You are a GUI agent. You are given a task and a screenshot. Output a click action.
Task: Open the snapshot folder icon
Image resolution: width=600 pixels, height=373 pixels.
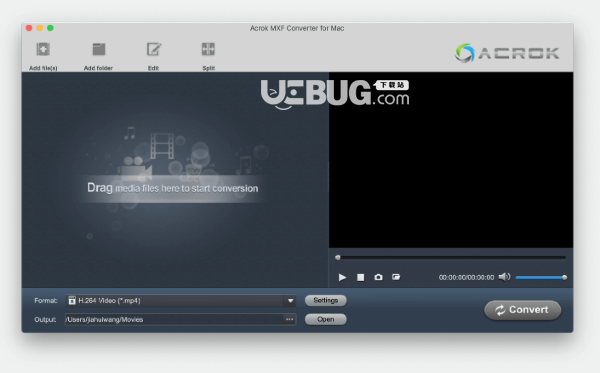396,277
